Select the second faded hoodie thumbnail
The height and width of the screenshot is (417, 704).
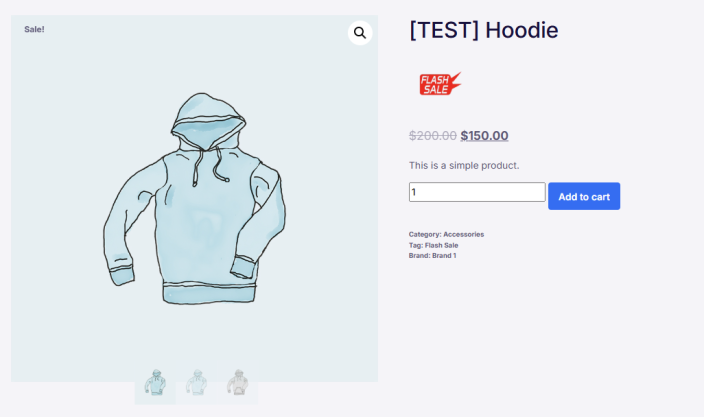pyautogui.click(x=196, y=382)
